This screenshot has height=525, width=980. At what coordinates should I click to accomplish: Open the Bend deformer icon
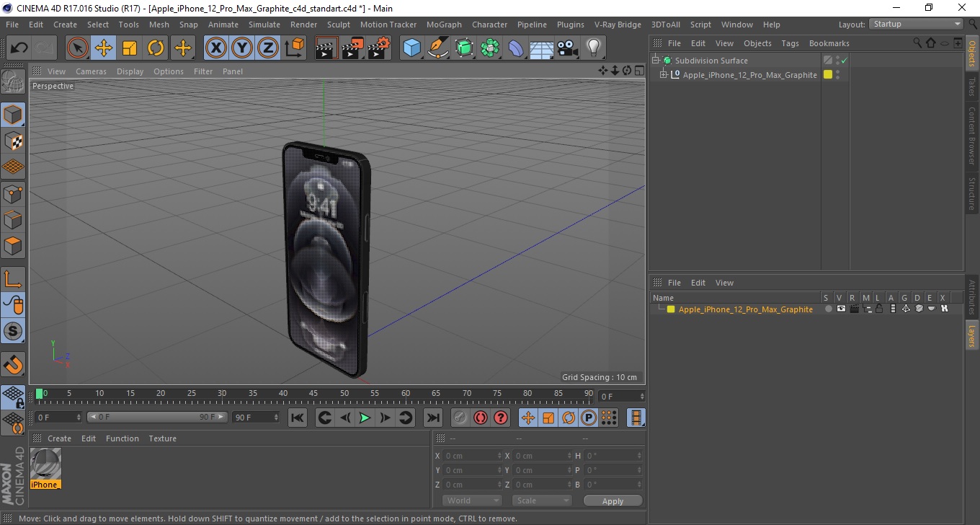pyautogui.click(x=516, y=48)
